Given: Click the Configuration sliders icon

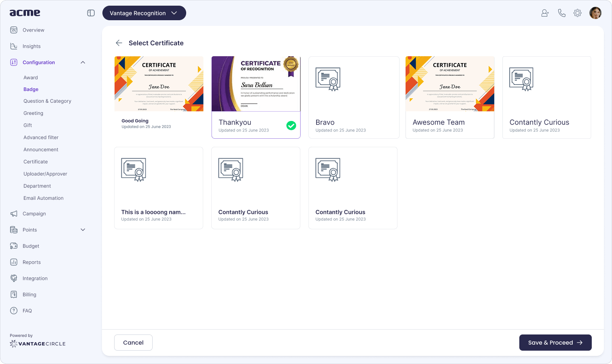Looking at the screenshot, I should coord(14,62).
